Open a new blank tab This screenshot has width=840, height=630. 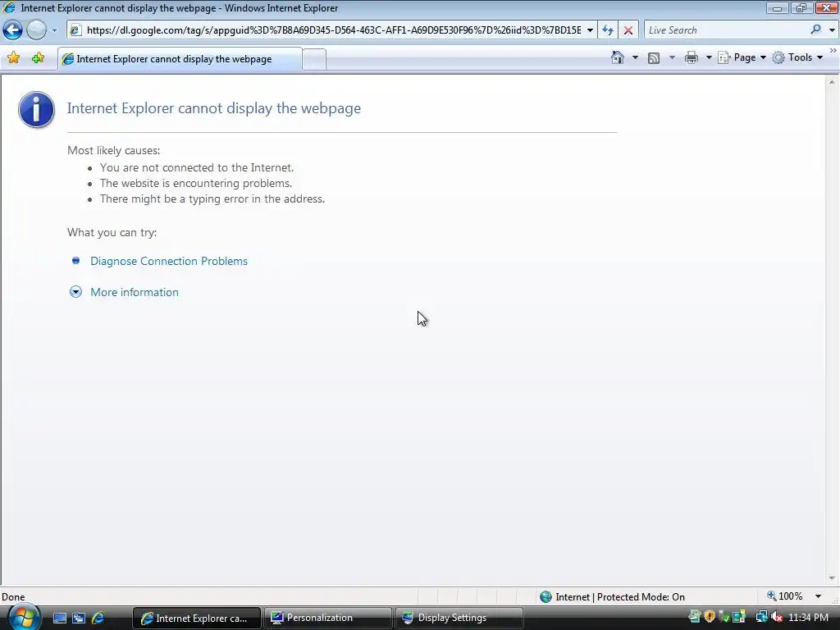point(314,59)
